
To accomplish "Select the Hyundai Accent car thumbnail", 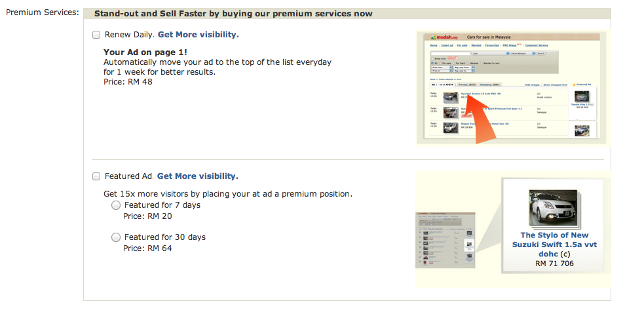I will 451,98.
